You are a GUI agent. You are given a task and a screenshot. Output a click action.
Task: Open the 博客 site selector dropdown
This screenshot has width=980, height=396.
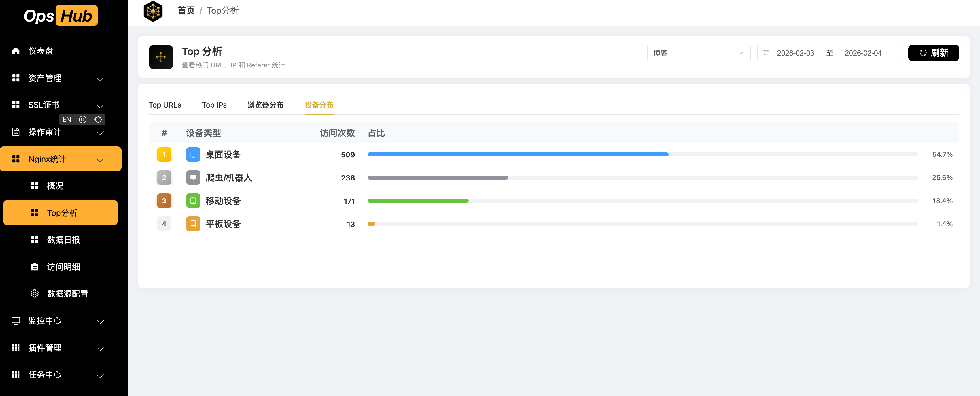(x=699, y=53)
